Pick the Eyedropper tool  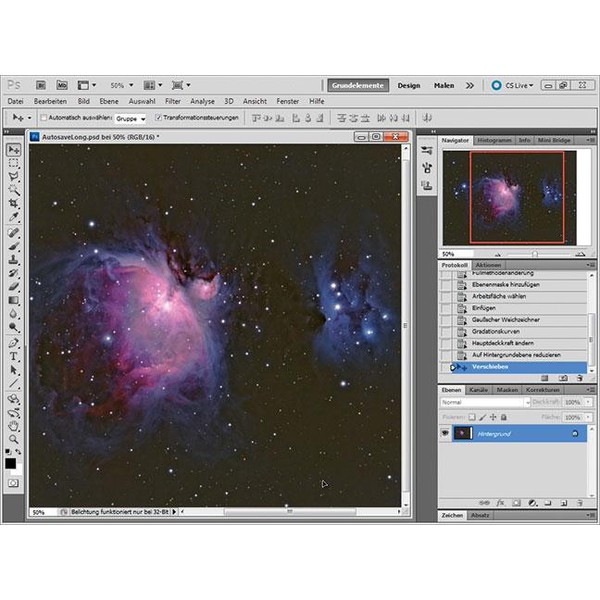tap(14, 217)
